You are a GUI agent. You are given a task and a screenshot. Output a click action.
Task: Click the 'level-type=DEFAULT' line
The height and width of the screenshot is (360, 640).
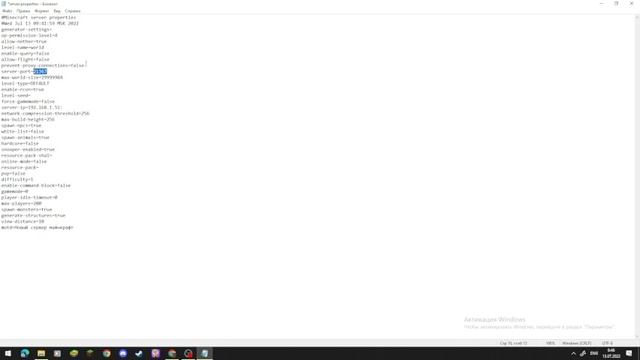tap(25, 83)
